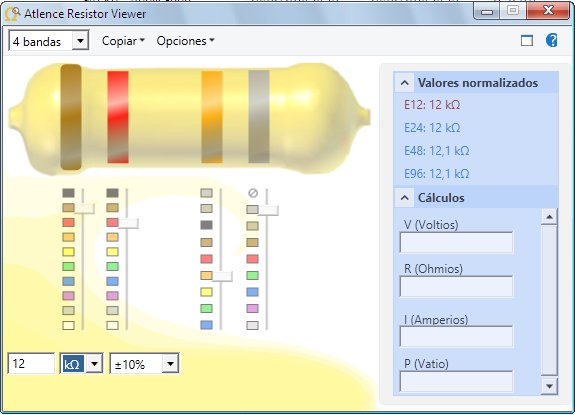The image size is (575, 415).
Task: Click the E48: 12,1 kΩ value link
Action: tap(436, 151)
